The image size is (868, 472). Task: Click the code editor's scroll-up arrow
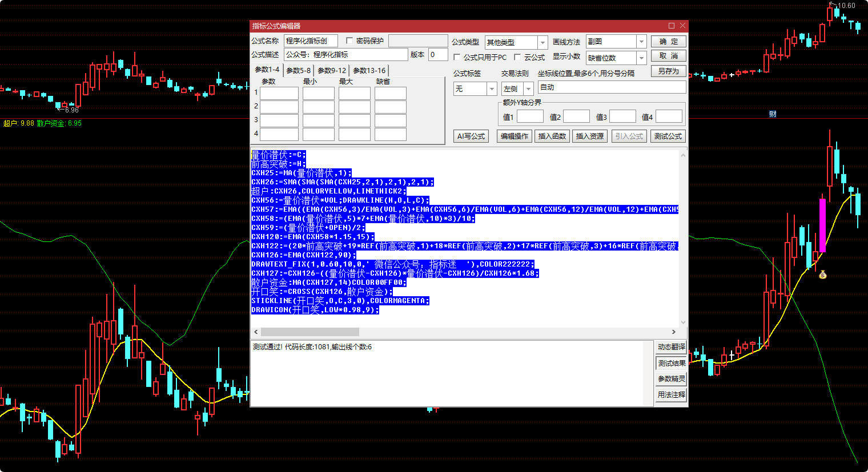683,155
